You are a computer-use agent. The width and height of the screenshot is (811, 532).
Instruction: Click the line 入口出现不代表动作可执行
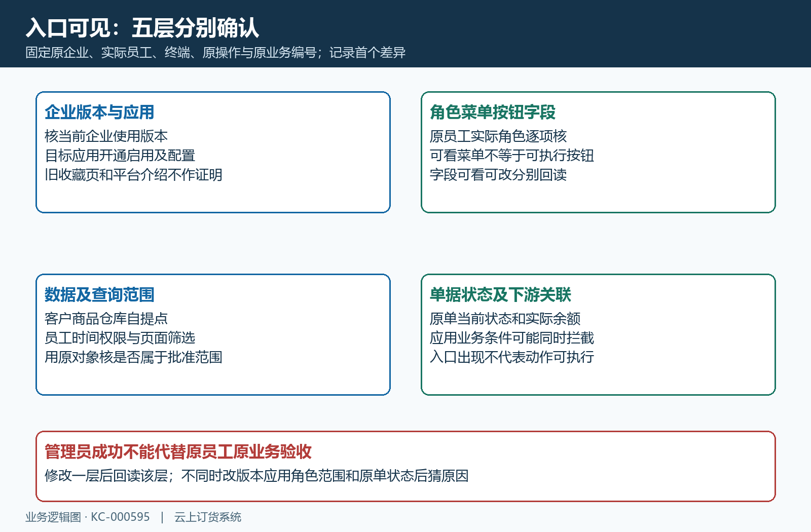[512, 357]
